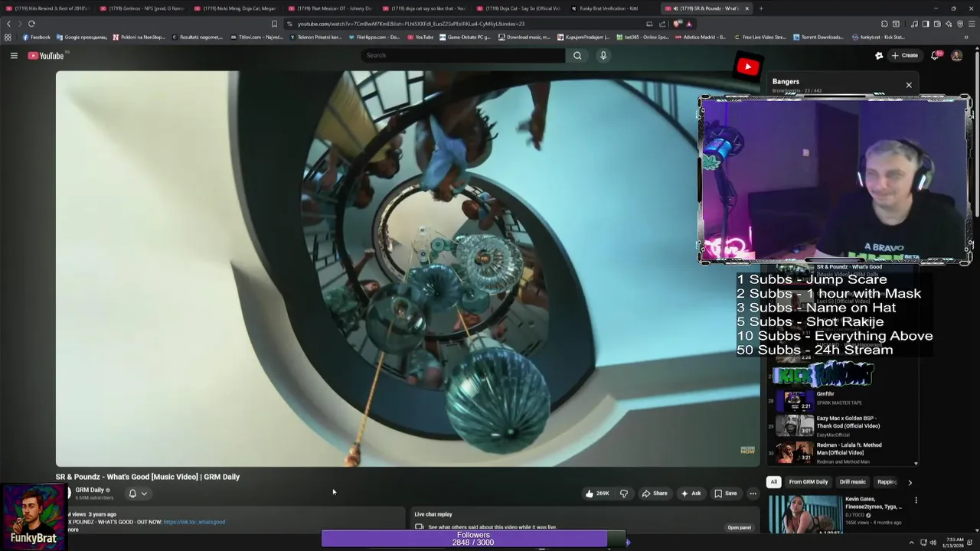
Task: Select the Drill music chip
Action: [852, 482]
